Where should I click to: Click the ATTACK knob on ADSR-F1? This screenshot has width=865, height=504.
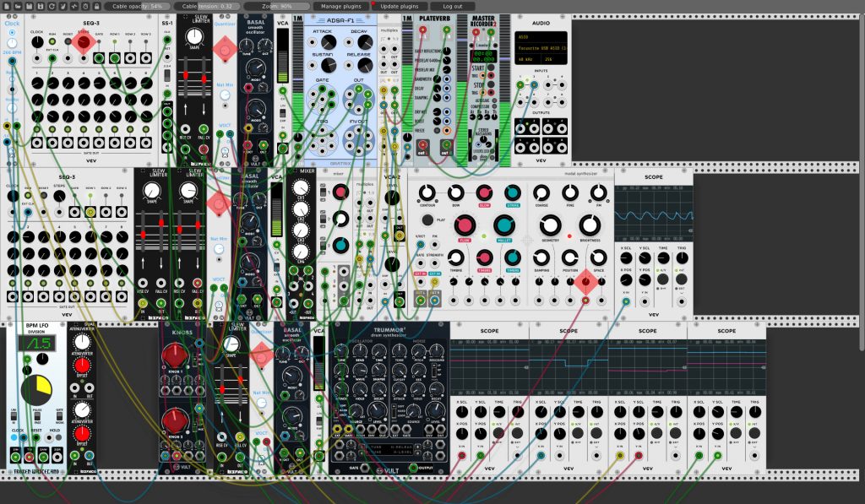pos(329,42)
